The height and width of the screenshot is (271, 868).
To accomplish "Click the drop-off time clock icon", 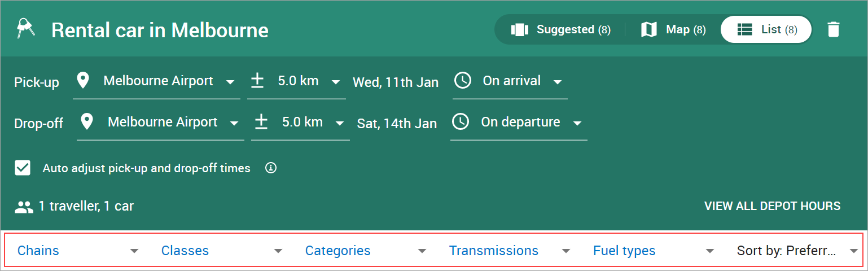I will click(461, 122).
